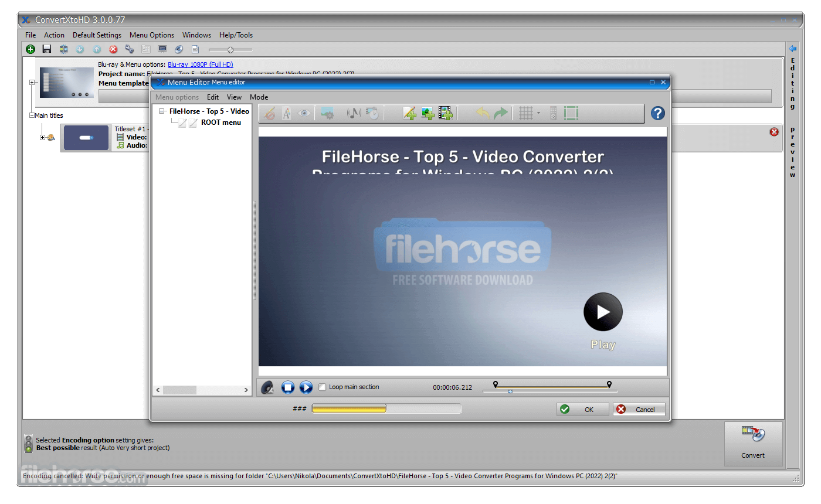
Task: Open the File menu
Action: pyautogui.click(x=30, y=35)
